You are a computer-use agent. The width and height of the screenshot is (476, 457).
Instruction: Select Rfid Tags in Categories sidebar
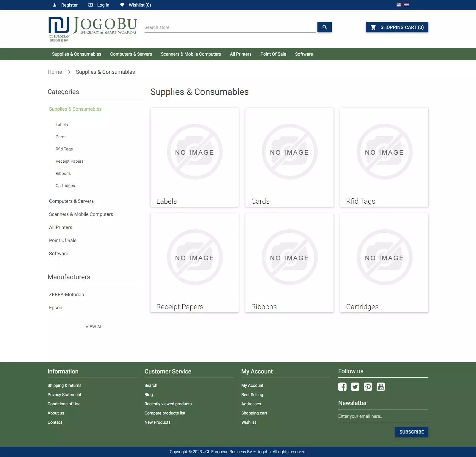pyautogui.click(x=64, y=149)
